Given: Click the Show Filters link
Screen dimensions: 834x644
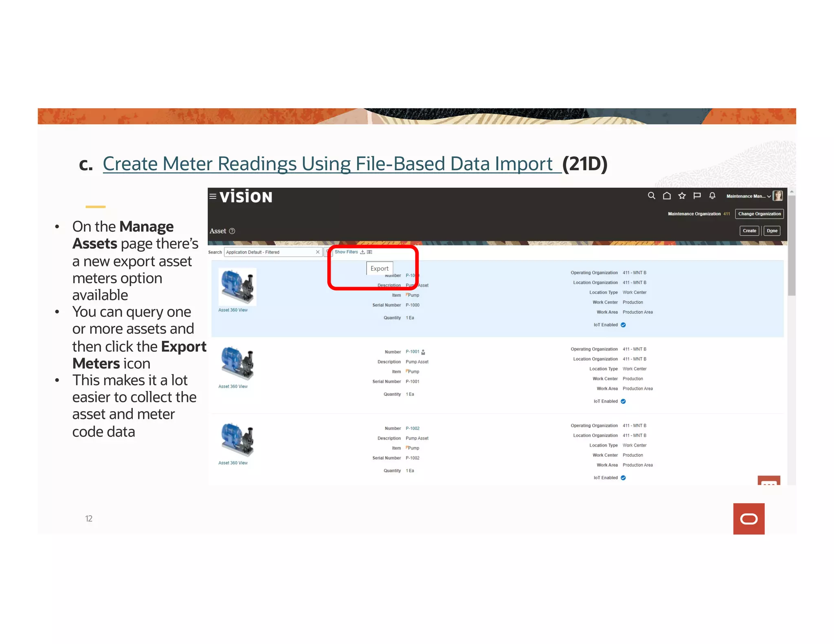Looking at the screenshot, I should (346, 252).
